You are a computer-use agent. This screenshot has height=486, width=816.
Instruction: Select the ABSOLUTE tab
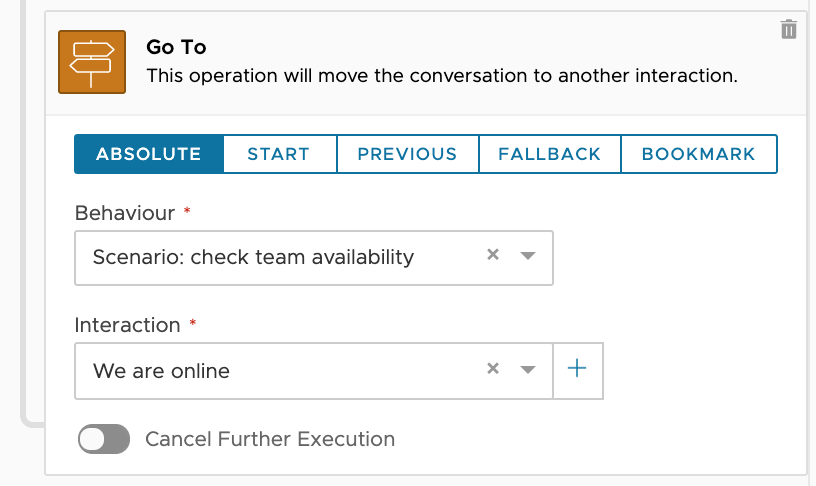click(149, 154)
